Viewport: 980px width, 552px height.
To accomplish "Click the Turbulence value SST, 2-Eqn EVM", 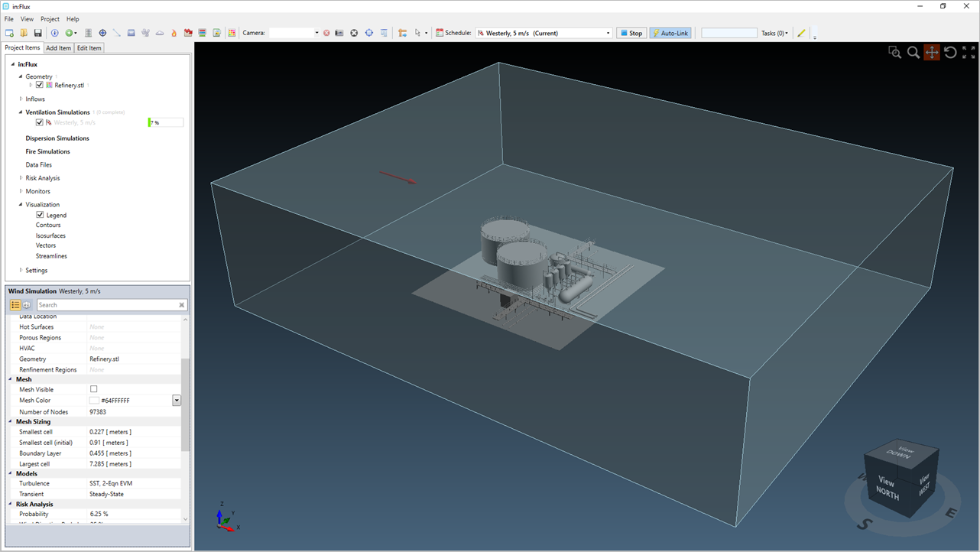I will (x=111, y=483).
